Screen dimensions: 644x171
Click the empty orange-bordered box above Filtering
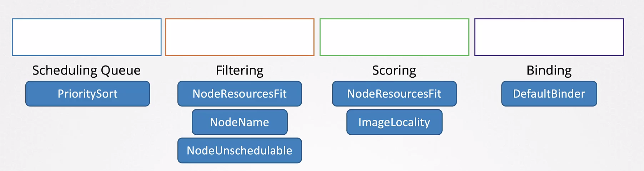(240, 37)
